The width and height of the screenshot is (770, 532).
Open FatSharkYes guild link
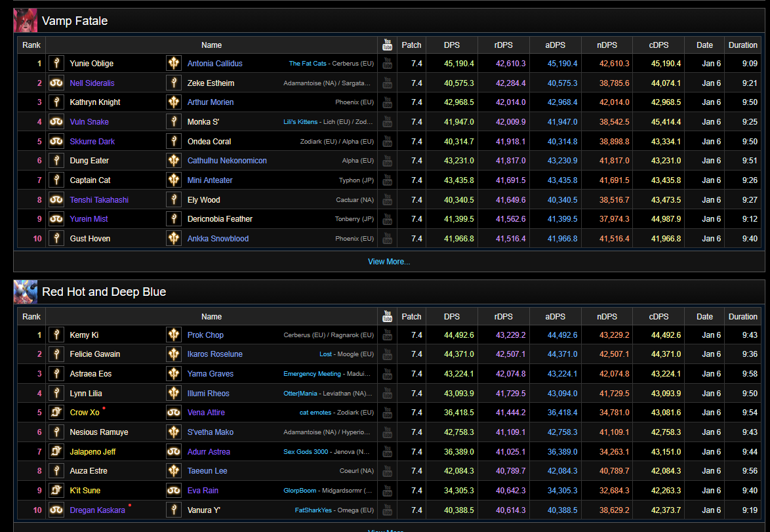click(x=314, y=510)
